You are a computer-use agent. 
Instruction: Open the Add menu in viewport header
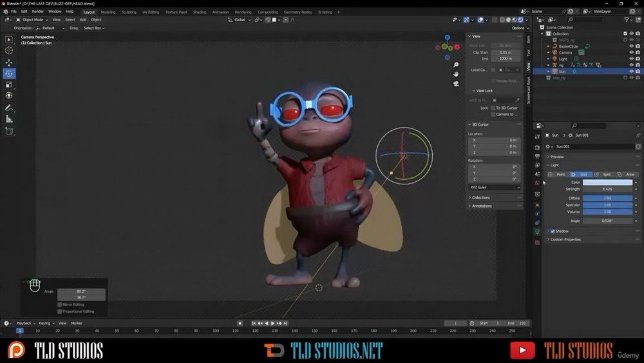click(83, 20)
